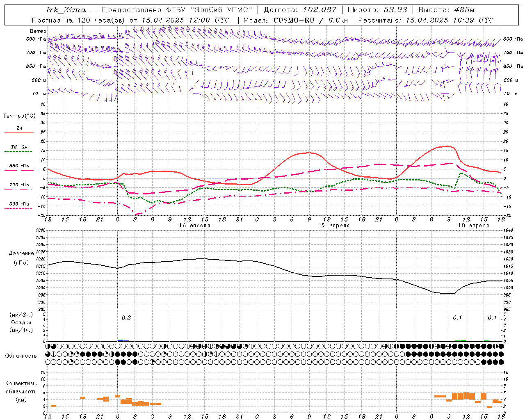Click the tallest orange convective bar on 18 апреля
Viewport: 525px width, 420px height.
click(466, 395)
